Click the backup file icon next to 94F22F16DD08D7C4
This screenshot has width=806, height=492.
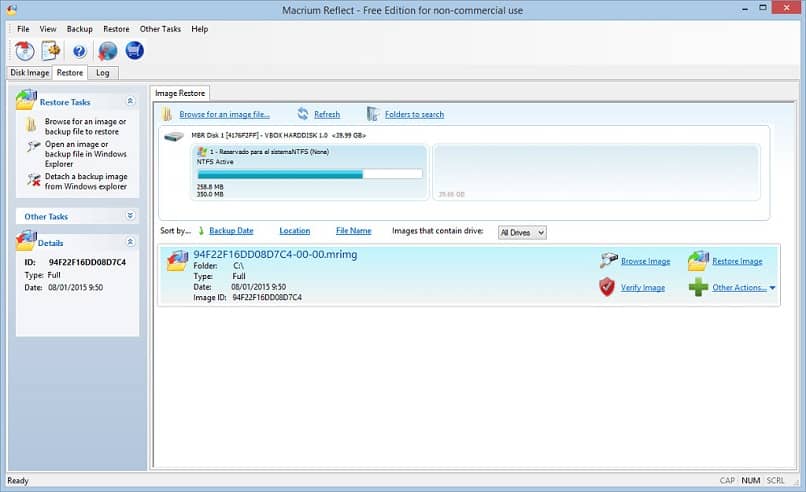(x=178, y=261)
